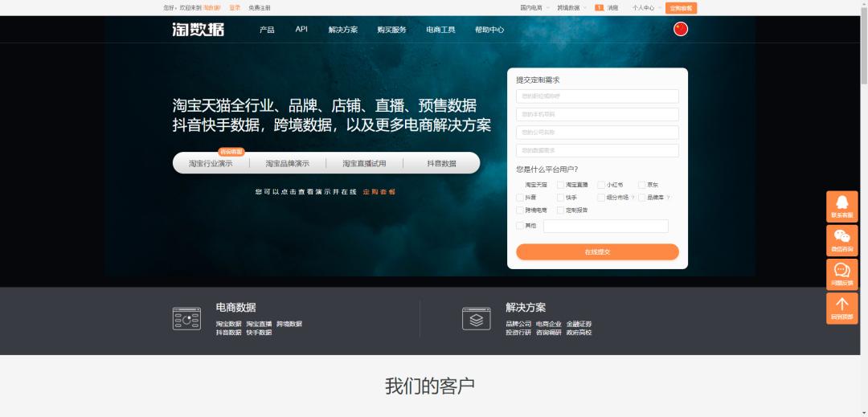Focus the 您的职位或称呼 input field
The width and height of the screenshot is (868, 417).
[597, 96]
